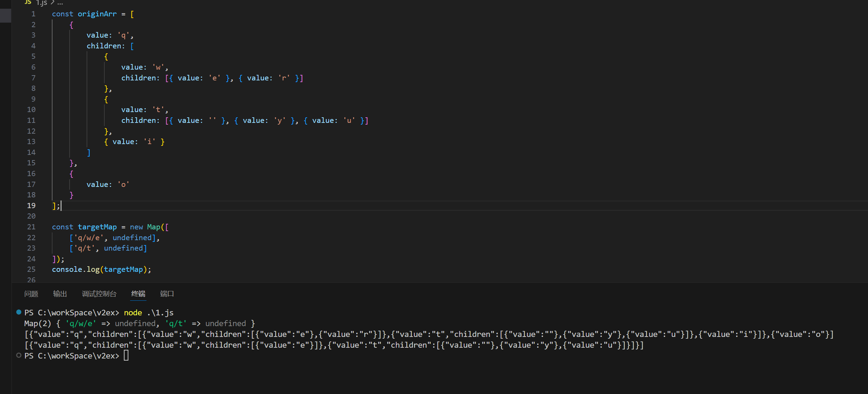This screenshot has width=868, height=394.
Task: Click the breadcrumb chevron separator
Action: click(x=53, y=2)
